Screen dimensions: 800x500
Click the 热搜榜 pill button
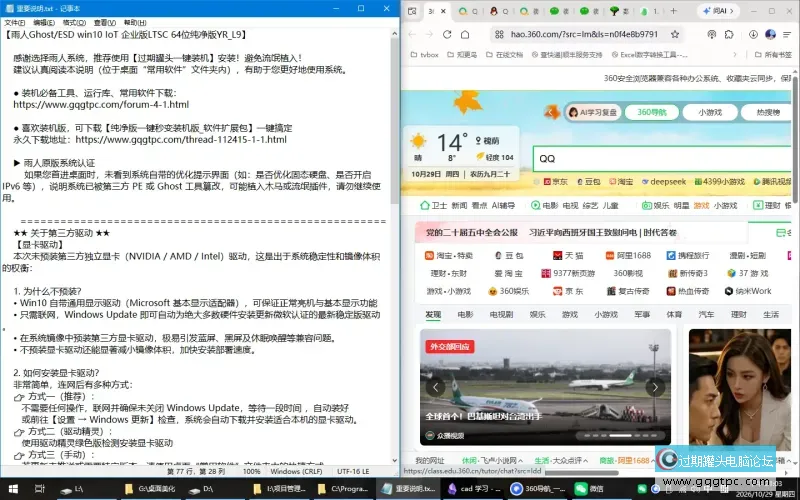pyautogui.click(x=768, y=112)
